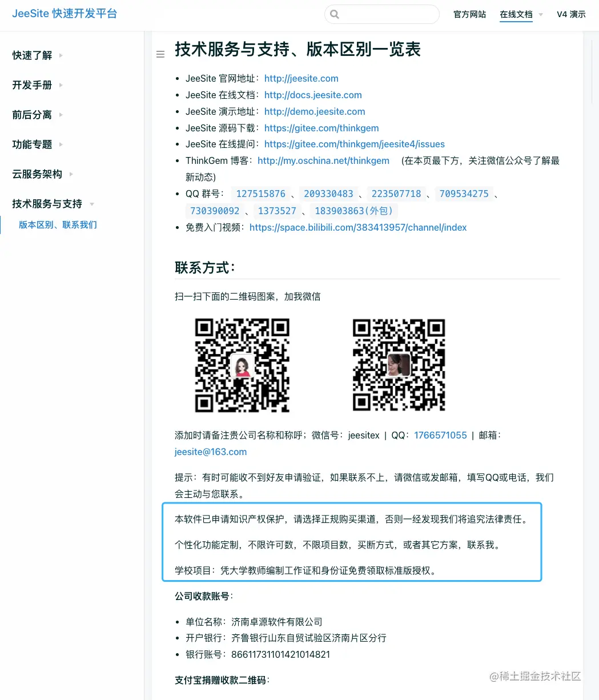Click the 个性化功能定制 paragraph
599x700 pixels.
(339, 545)
